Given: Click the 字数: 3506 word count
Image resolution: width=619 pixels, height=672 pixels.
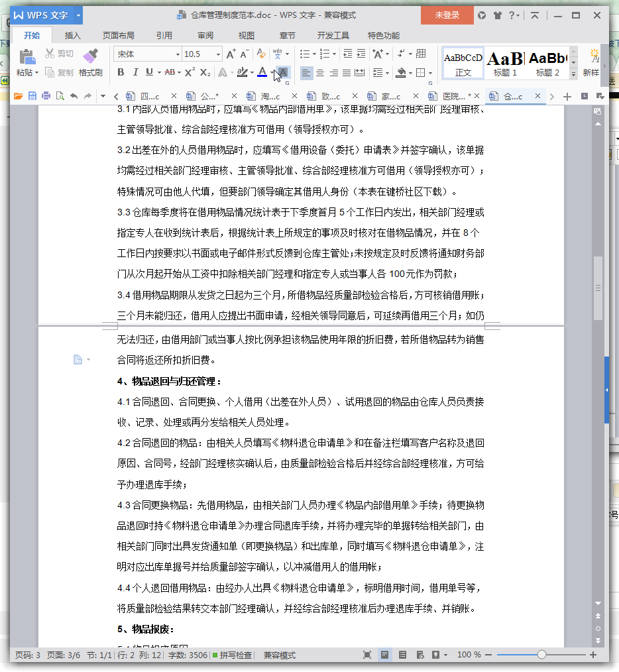Looking at the screenshot, I should click(x=188, y=655).
